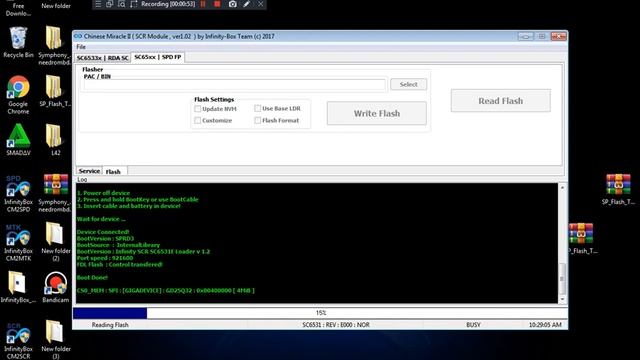The height and width of the screenshot is (360, 640).
Task: Select the SC65xx | SPD FP tab
Action: pos(158,57)
